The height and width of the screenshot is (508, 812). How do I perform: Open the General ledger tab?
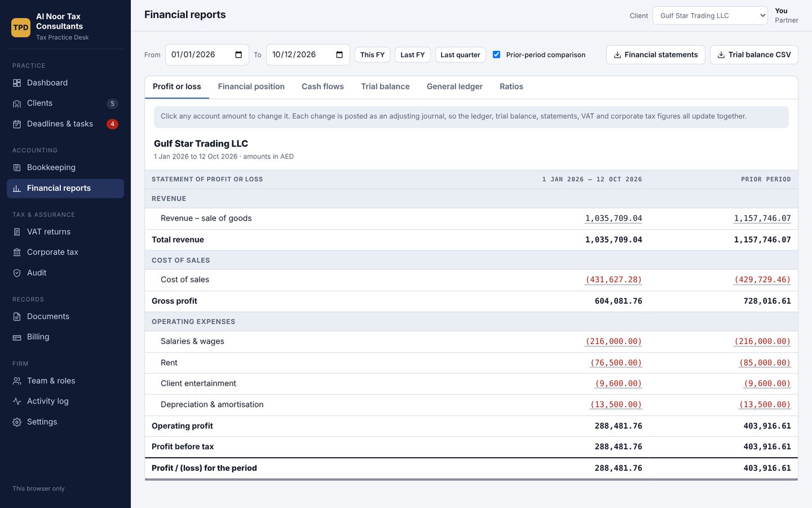(x=454, y=87)
